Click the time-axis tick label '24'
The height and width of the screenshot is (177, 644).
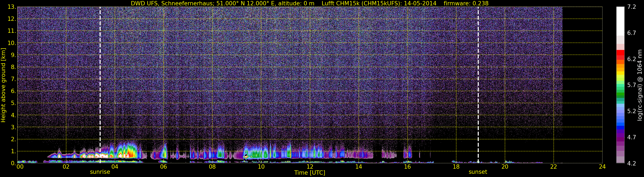click(602, 167)
